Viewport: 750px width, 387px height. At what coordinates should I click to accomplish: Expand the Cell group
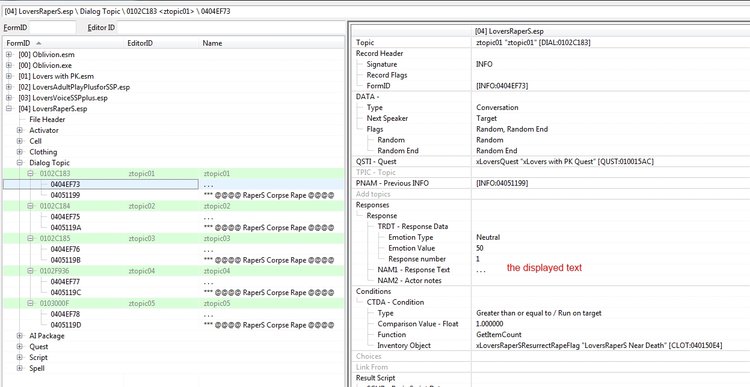click(x=20, y=141)
